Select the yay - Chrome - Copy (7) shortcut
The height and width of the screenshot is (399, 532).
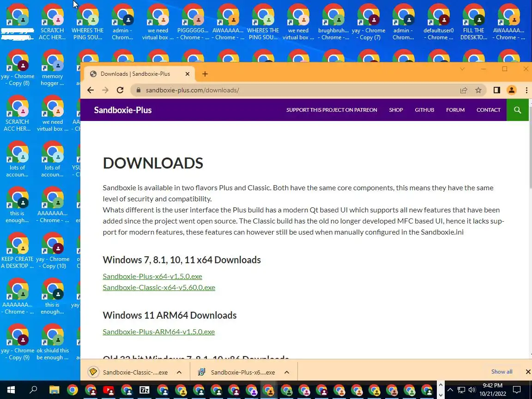369,22
